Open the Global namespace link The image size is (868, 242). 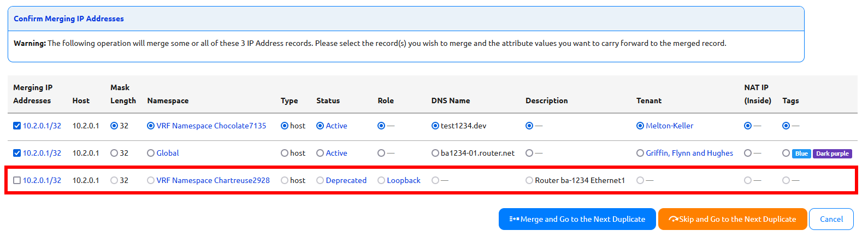point(168,153)
